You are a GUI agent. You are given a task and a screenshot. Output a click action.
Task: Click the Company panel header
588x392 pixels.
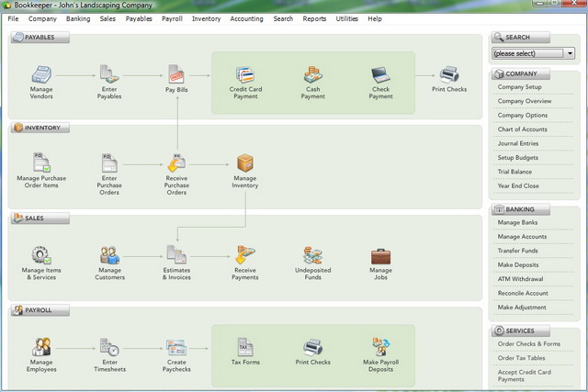click(521, 73)
